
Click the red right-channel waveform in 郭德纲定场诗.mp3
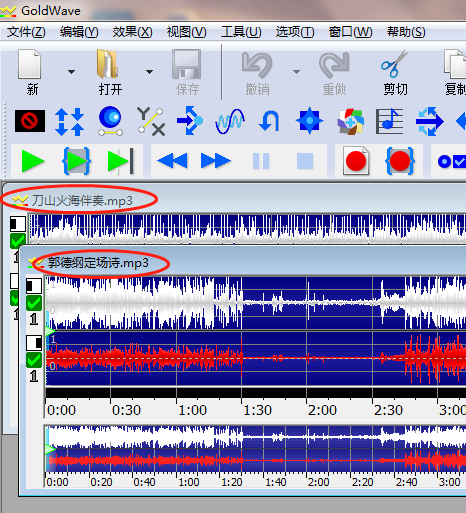pyautogui.click(x=256, y=359)
